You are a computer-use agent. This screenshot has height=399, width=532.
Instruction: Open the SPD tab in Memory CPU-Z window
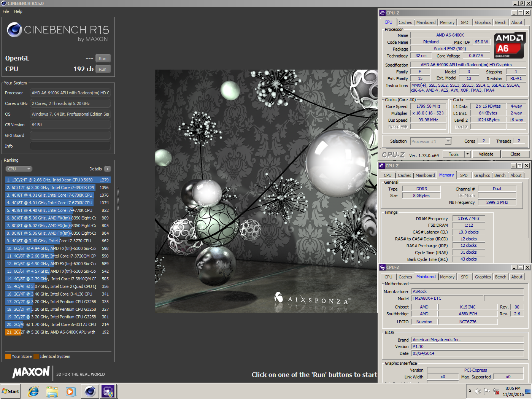(464, 175)
